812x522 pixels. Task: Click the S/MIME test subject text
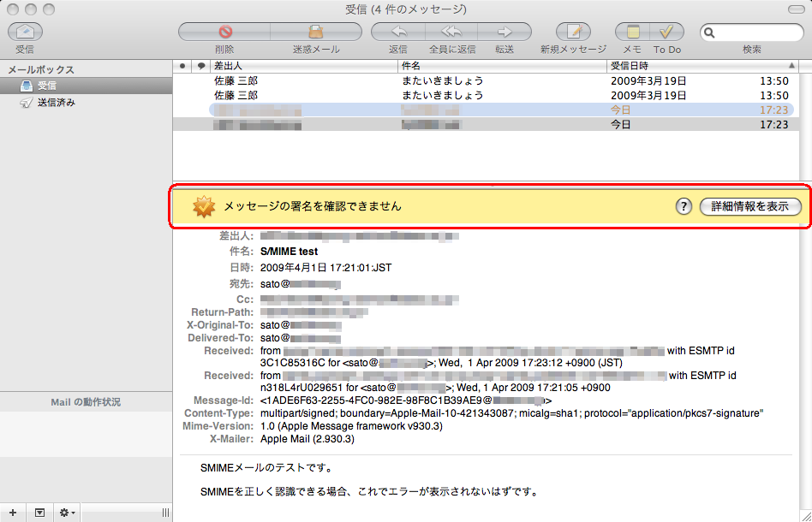(x=289, y=252)
